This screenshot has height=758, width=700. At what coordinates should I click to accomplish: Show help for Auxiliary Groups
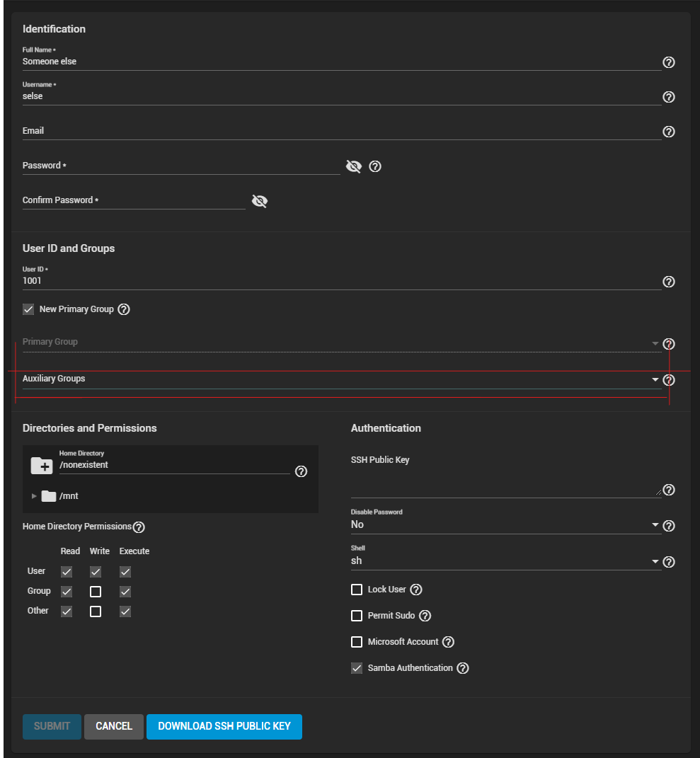(669, 380)
